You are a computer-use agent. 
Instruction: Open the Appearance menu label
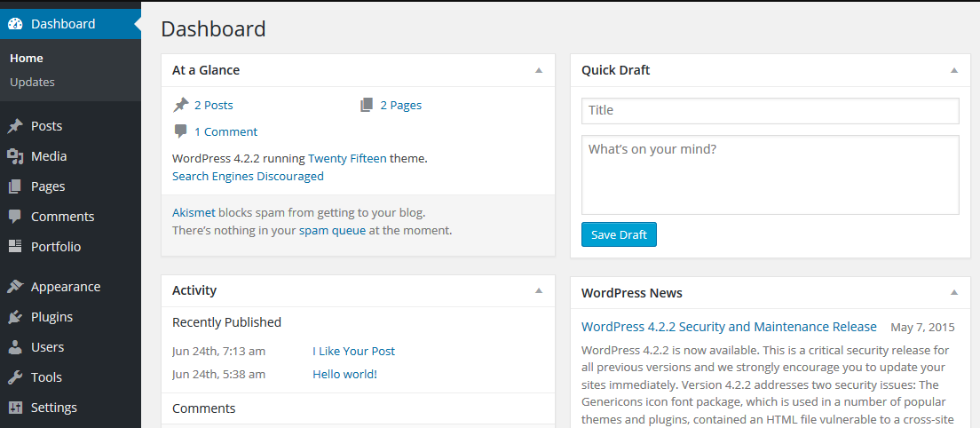tap(66, 287)
